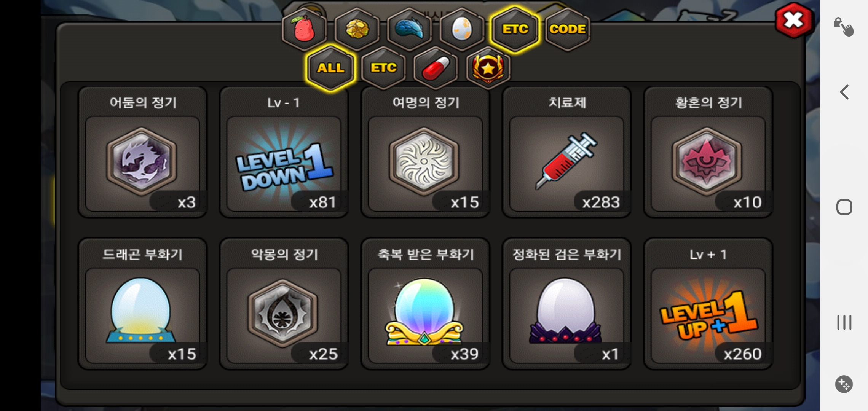Tap the Android back navigation arrow
The image size is (868, 411).
844,92
